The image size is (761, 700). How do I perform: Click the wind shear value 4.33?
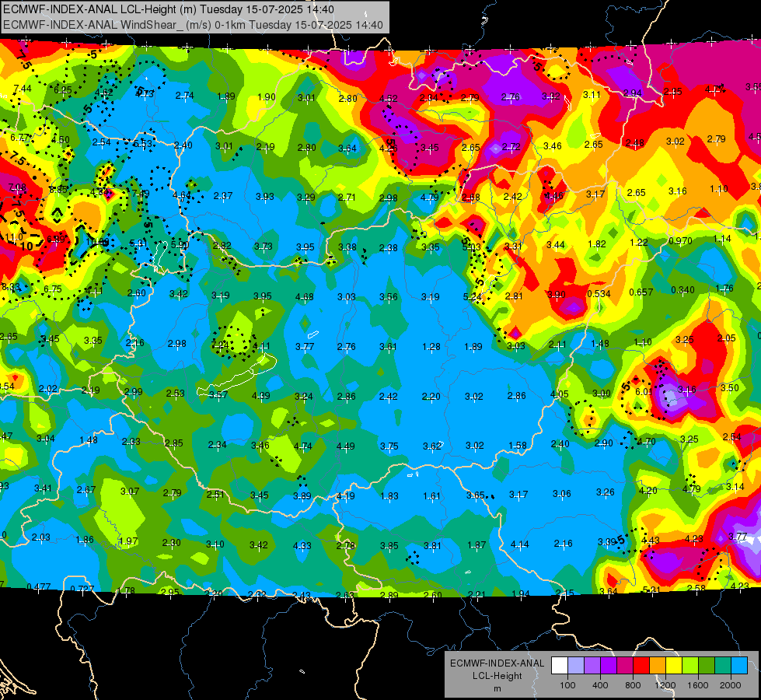pyautogui.click(x=302, y=546)
